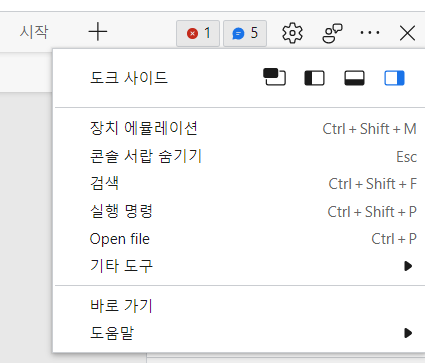
Task: Dock DevTools to bottom icon
Action: click(354, 78)
